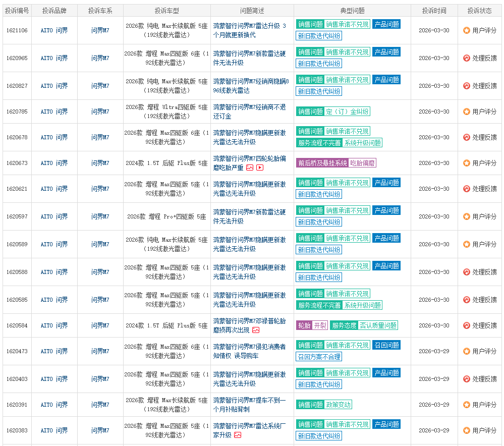
Task: Open complaint titled 雷达升级 3个月就更新换代
Action: [249, 30]
